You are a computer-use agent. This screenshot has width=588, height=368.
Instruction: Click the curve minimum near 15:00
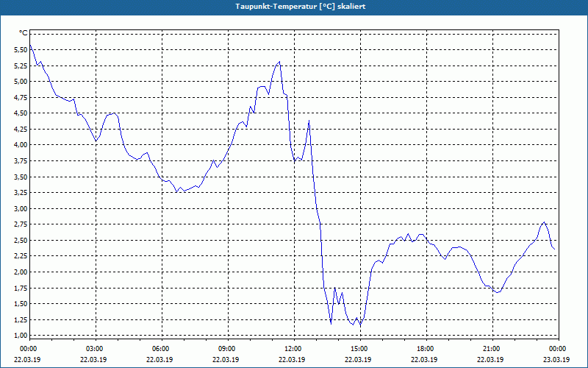pyautogui.click(x=360, y=325)
